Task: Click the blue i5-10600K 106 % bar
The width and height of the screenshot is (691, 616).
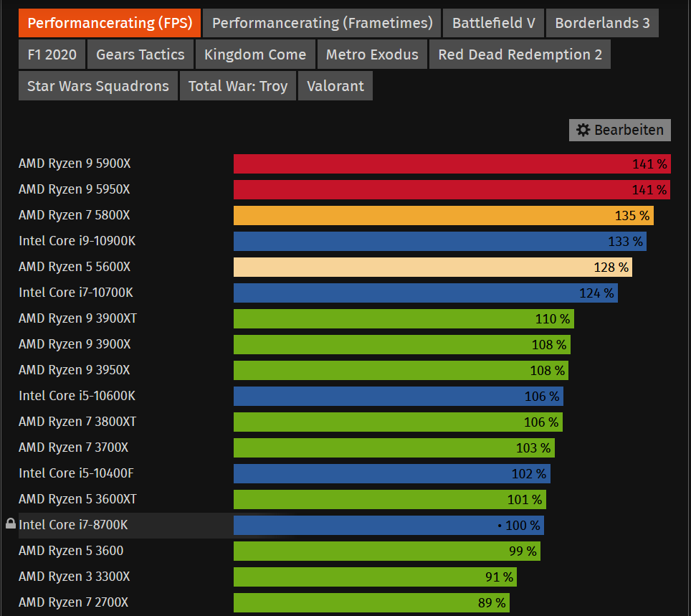Action: click(399, 396)
